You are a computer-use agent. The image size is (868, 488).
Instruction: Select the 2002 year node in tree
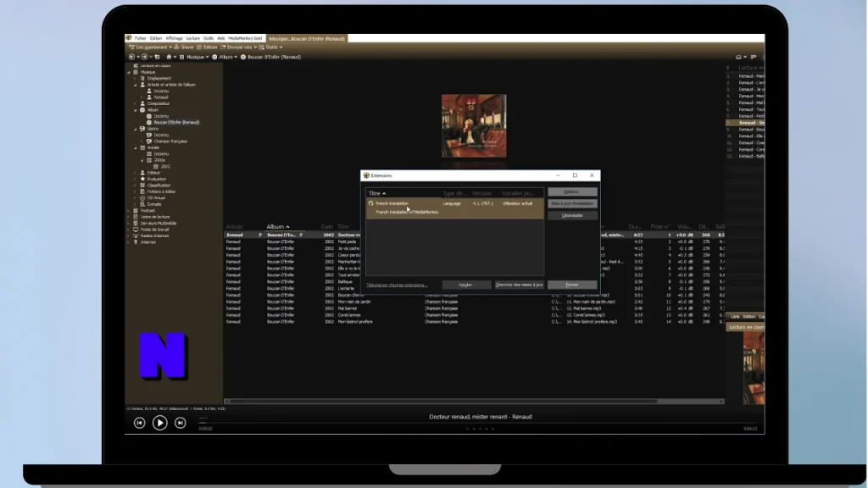coord(165,167)
